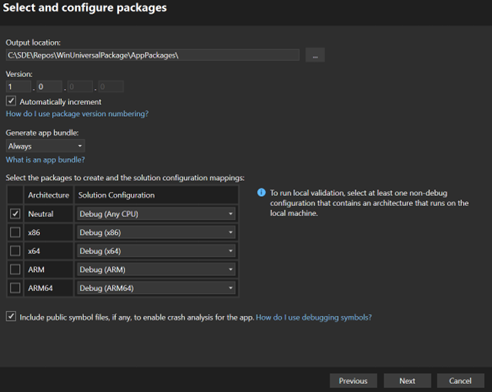Toggle Include public symbol files checkbox

pyautogui.click(x=11, y=316)
